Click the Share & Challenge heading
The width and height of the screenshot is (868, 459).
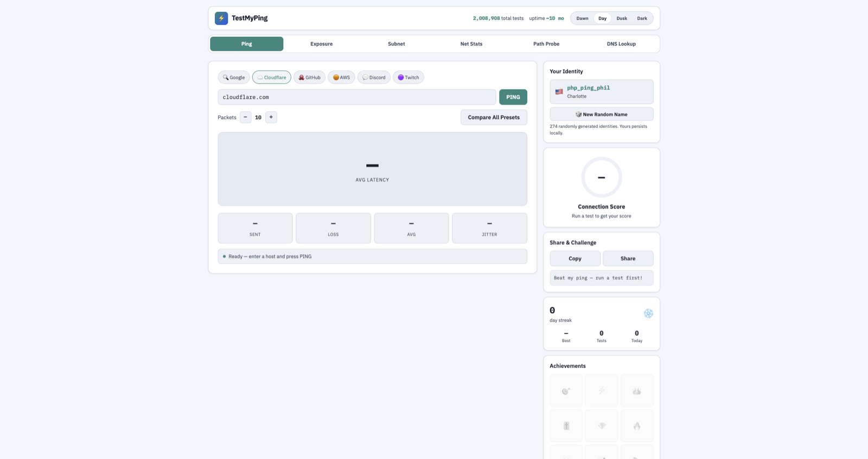pyautogui.click(x=573, y=243)
